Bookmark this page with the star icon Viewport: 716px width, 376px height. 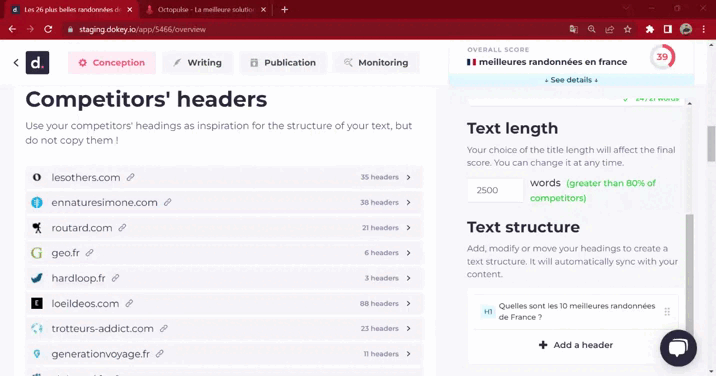(x=627, y=29)
